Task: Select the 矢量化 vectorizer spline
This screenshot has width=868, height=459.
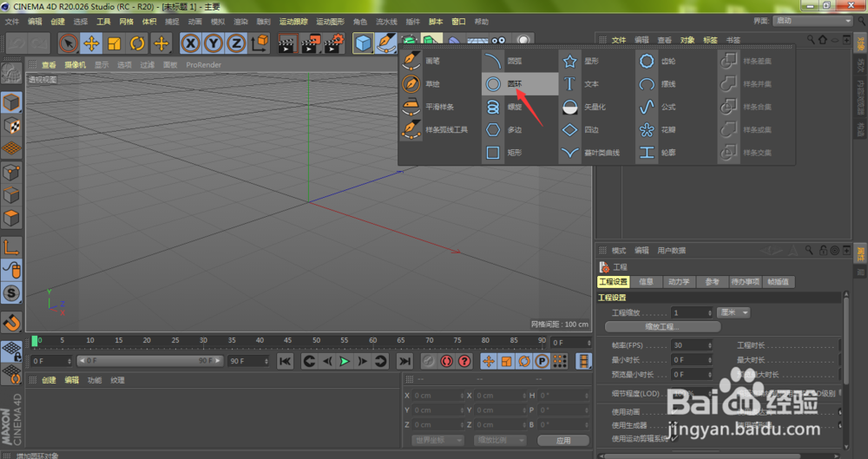Action: [x=597, y=107]
